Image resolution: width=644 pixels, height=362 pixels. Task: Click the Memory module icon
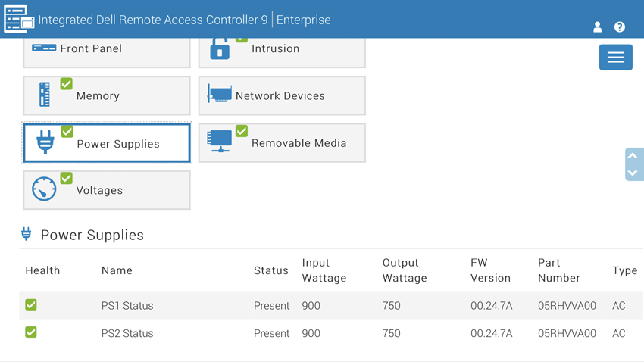[x=45, y=95]
